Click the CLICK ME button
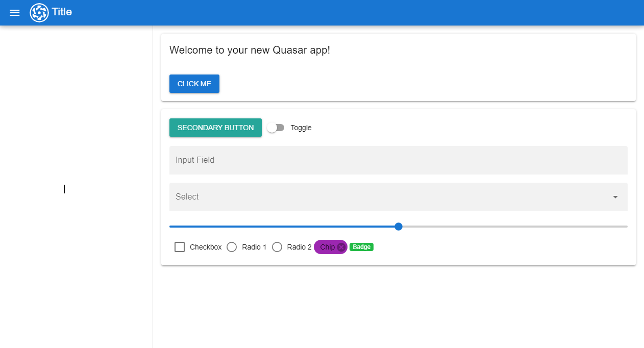The height and width of the screenshot is (348, 644). pyautogui.click(x=194, y=84)
